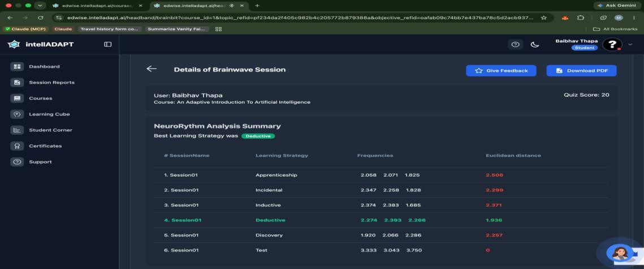Go to Courses in sidebar

pos(41,99)
